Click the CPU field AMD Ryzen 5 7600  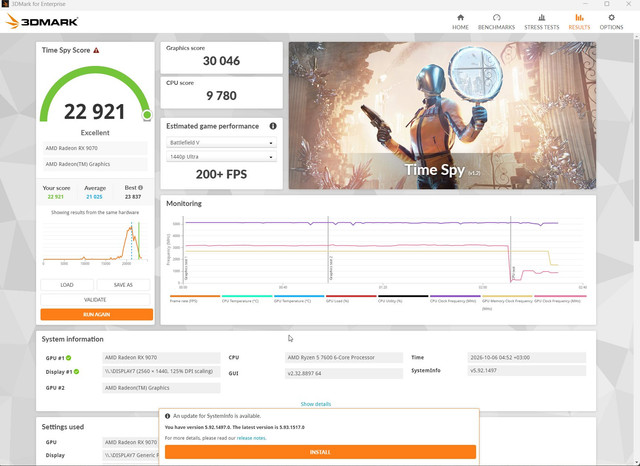(344, 357)
